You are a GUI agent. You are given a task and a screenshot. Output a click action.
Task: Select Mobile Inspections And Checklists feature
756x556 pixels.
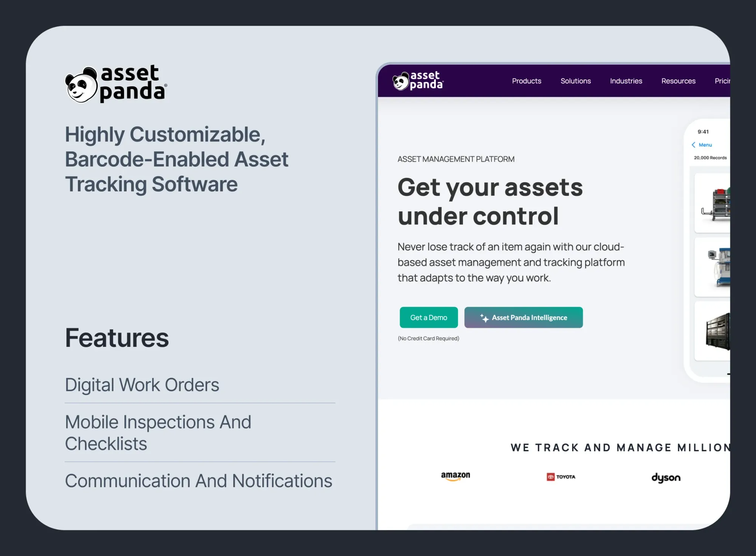pos(158,433)
